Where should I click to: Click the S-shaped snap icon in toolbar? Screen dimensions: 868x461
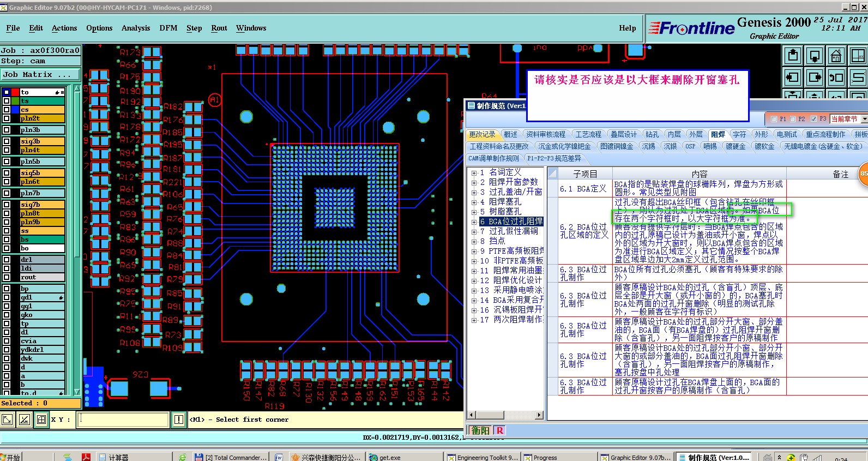[858, 77]
